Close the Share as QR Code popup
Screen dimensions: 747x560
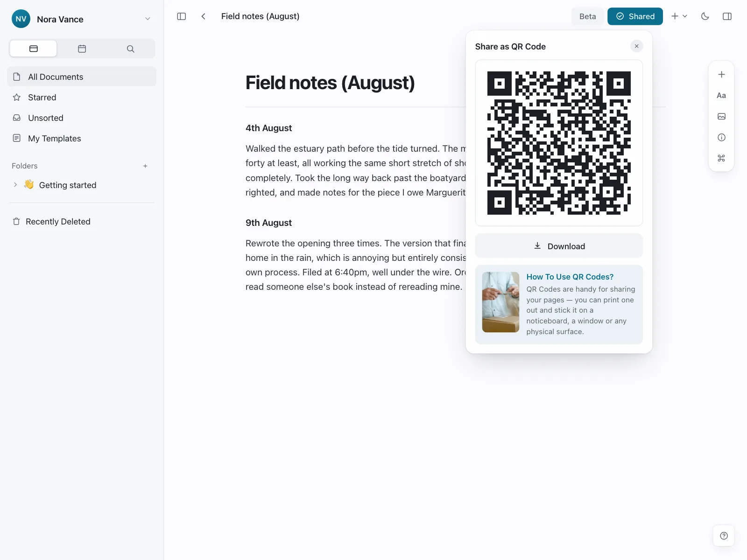pos(636,46)
